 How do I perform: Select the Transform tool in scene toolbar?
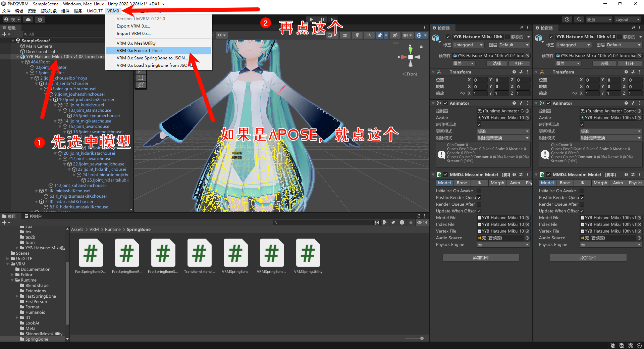click(141, 85)
